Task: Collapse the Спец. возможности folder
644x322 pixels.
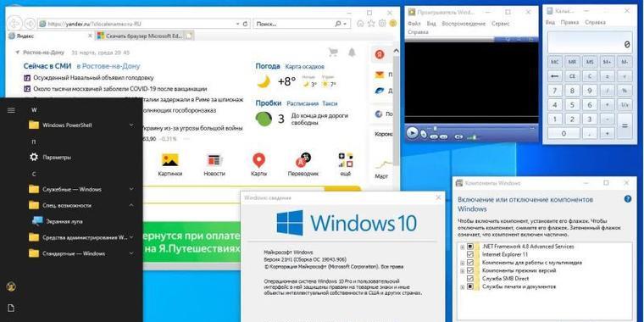Action: tap(131, 205)
